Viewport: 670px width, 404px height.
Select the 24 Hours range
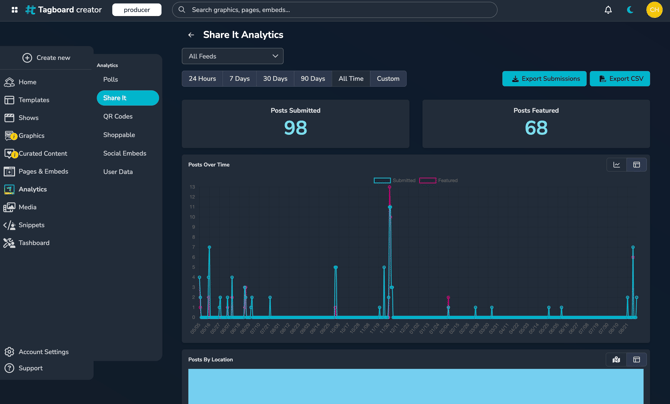click(202, 79)
